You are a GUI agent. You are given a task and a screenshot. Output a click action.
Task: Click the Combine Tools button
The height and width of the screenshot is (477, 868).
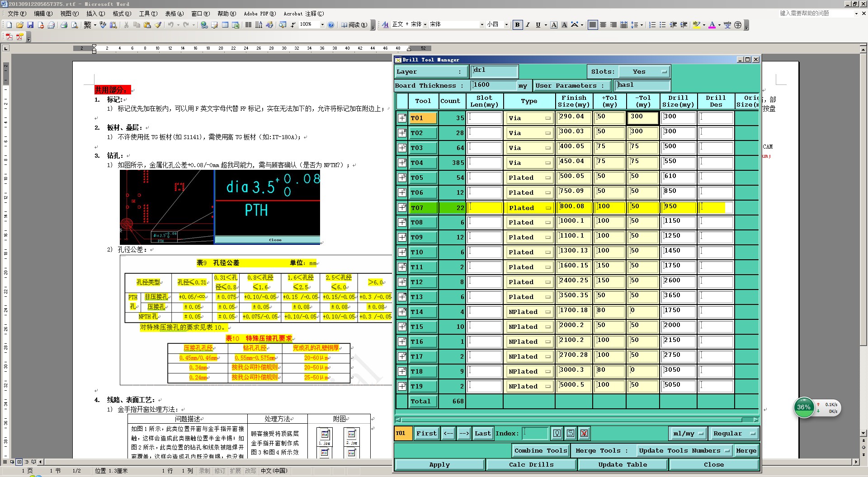(x=541, y=451)
